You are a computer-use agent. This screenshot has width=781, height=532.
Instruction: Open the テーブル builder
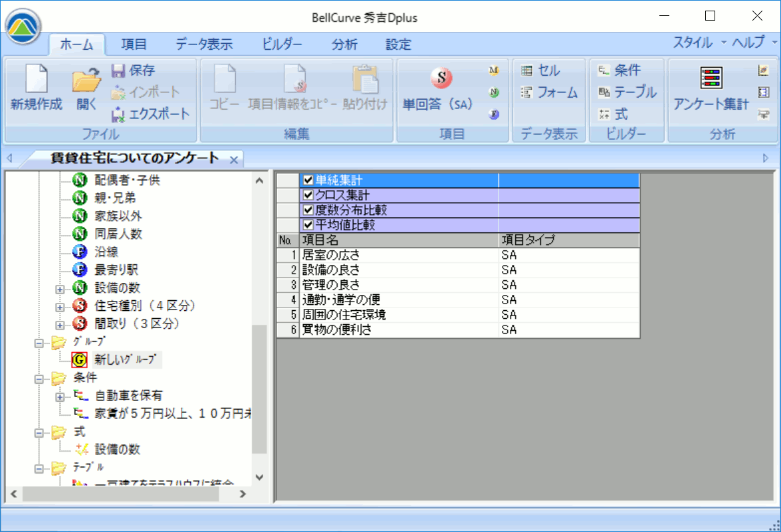[x=627, y=92]
